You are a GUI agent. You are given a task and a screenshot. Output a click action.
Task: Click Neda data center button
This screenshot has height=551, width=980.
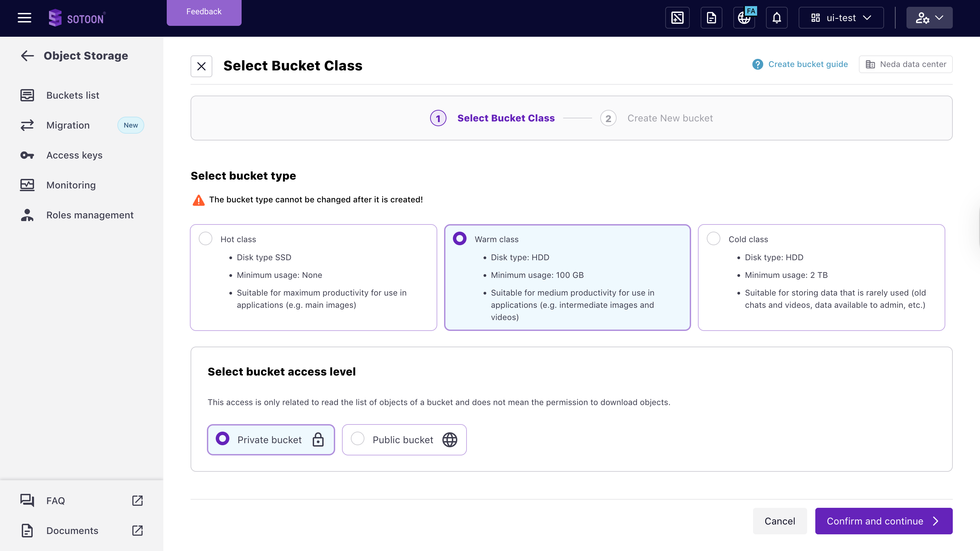coord(905,64)
